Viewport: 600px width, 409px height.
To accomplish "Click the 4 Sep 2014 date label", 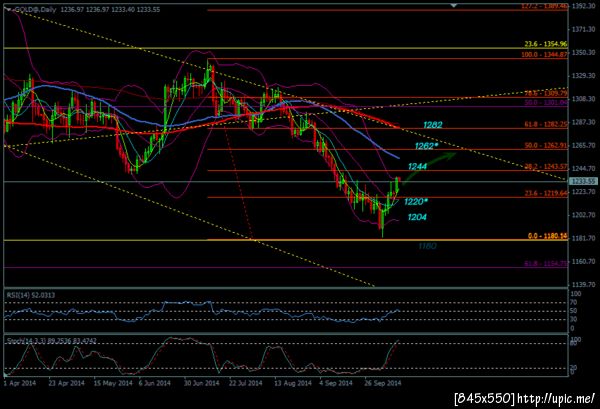I will pos(336,383).
